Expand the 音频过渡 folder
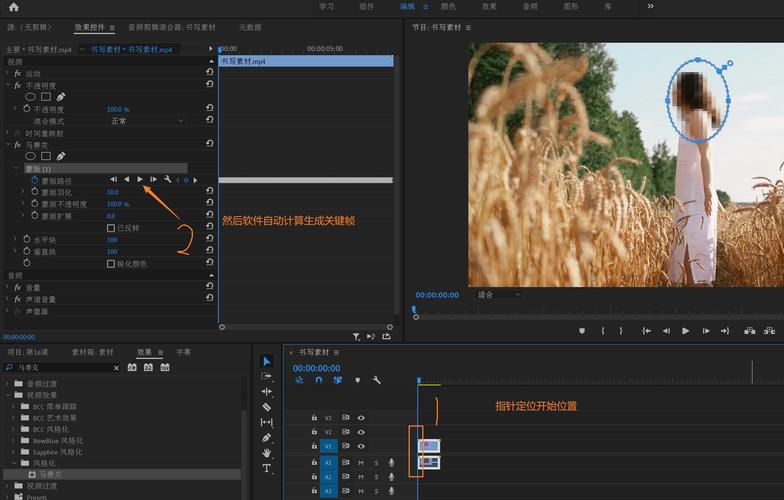This screenshot has width=784, height=500. [7, 384]
